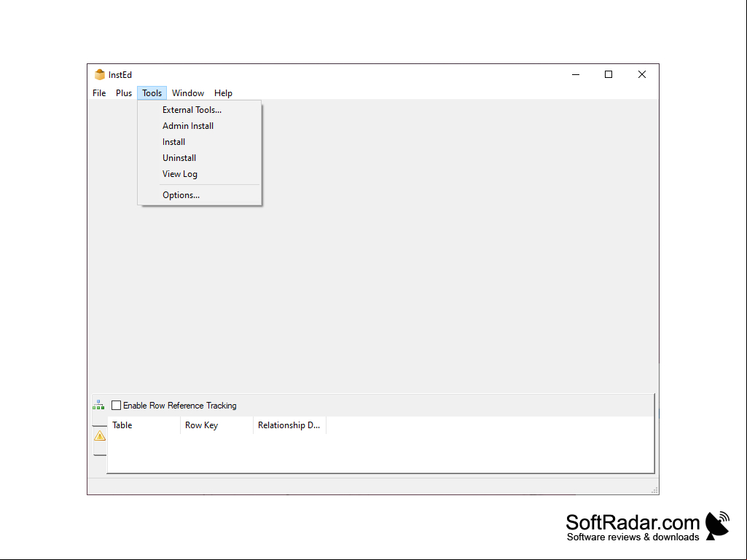Click the Relationship D... column header
This screenshot has width=747, height=560.
[289, 425]
